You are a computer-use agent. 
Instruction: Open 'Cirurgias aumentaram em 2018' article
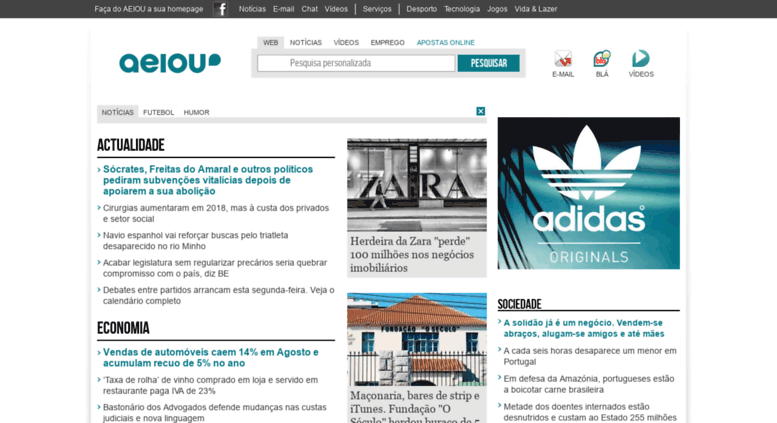click(216, 213)
